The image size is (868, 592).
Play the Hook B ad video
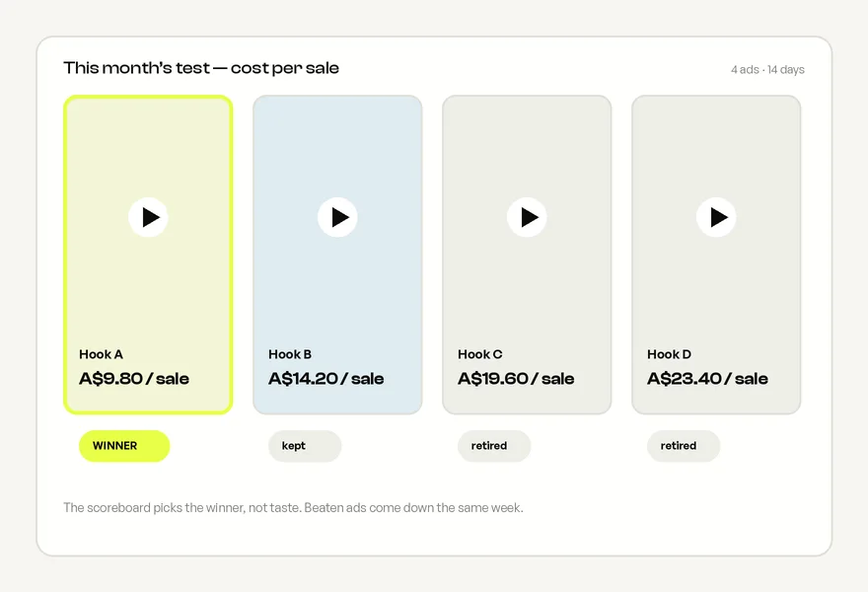click(337, 217)
